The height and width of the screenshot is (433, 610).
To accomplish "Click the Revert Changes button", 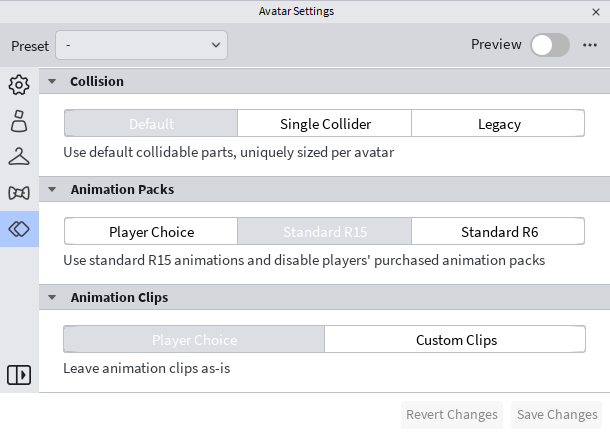I will (452, 415).
